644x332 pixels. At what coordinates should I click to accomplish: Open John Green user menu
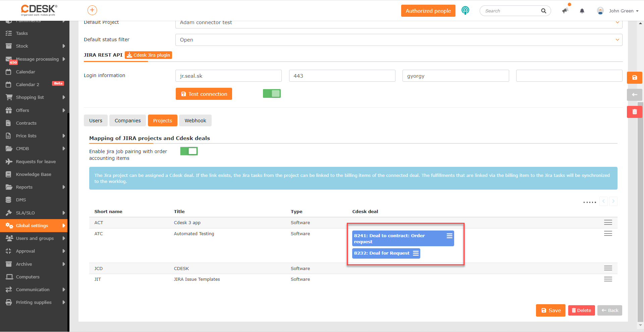(624, 11)
